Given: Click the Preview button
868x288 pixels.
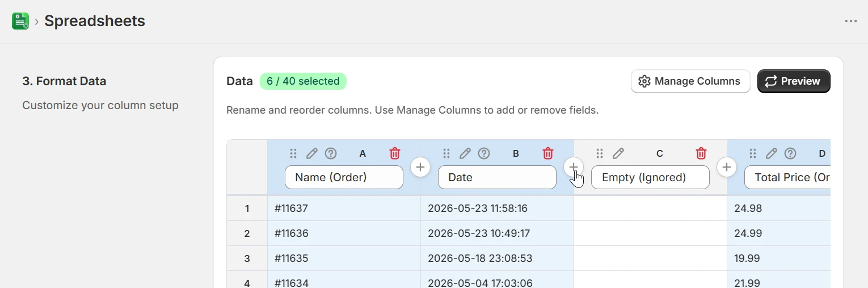Looking at the screenshot, I should coord(794,81).
